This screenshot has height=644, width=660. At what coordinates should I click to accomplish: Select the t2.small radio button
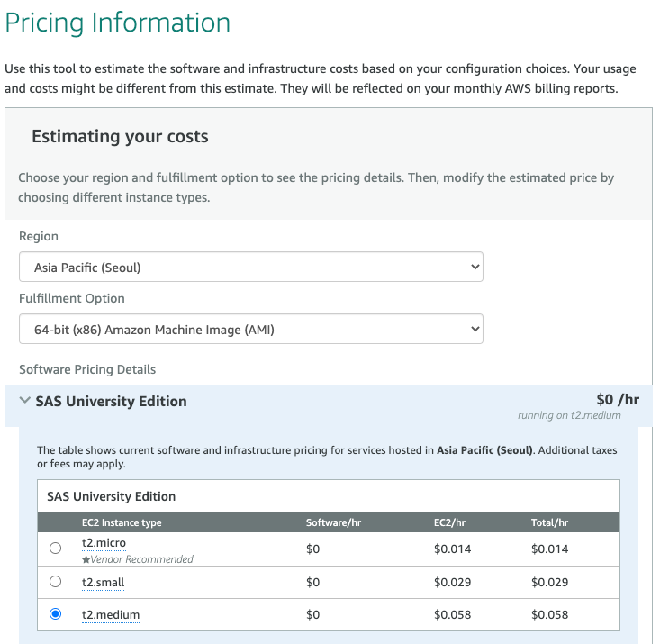coord(56,582)
